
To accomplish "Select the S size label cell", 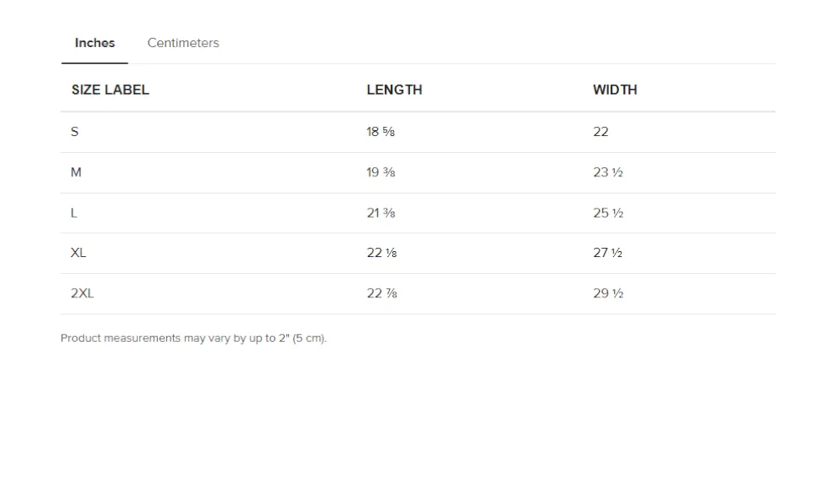I will pyautogui.click(x=75, y=132).
